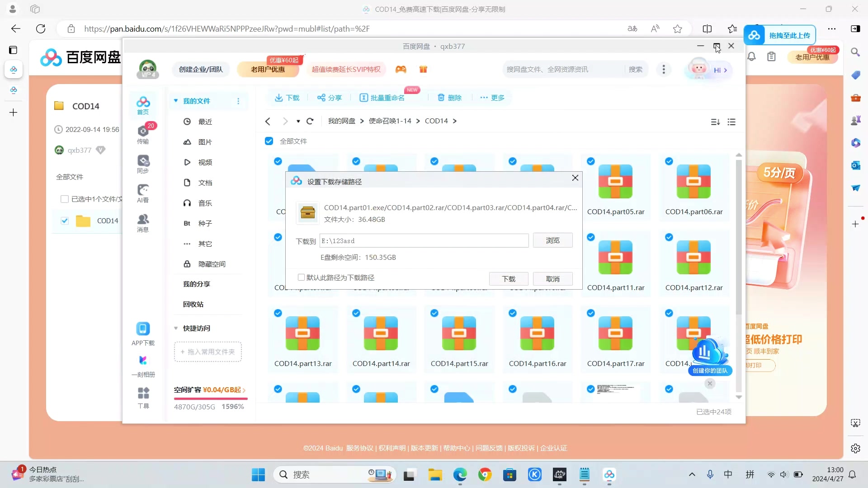Open the history dropdown arrow beside refresh
The height and width of the screenshot is (488, 868).
pos(298,121)
